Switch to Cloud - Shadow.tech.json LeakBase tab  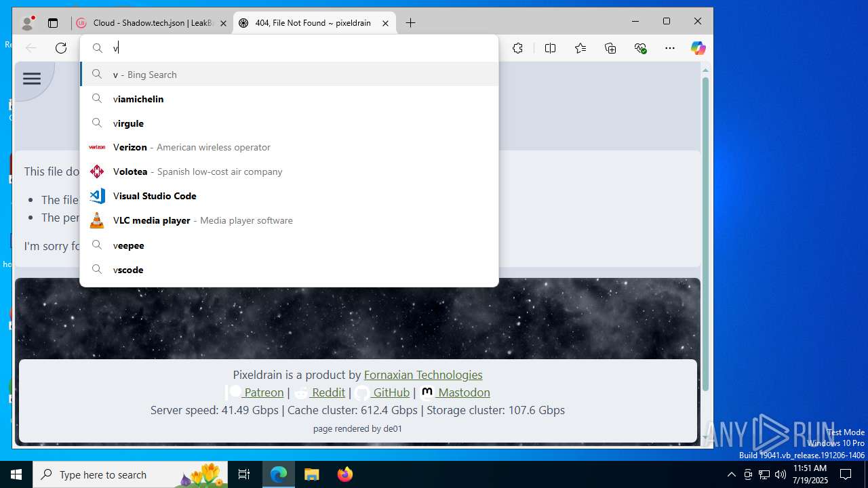pyautogui.click(x=152, y=23)
